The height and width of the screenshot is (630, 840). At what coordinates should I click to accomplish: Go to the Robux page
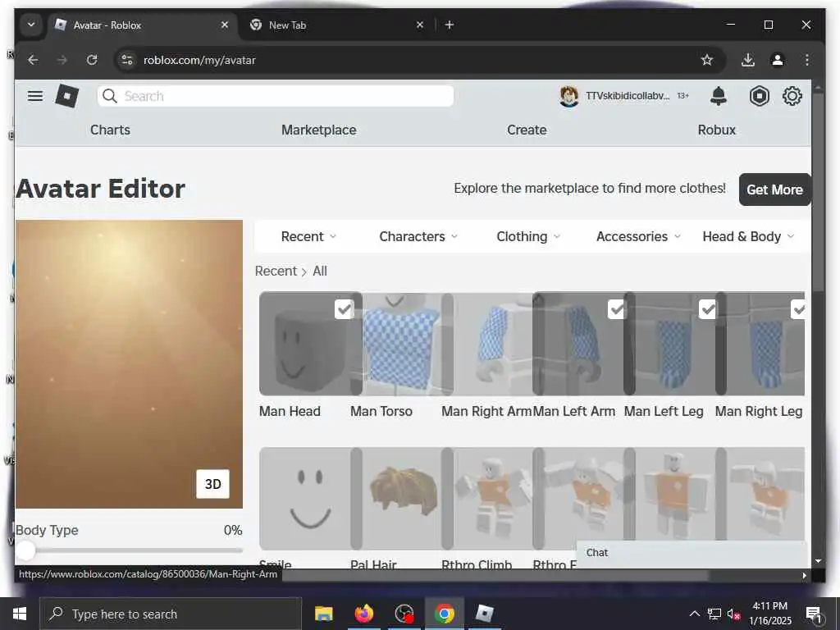pos(716,130)
